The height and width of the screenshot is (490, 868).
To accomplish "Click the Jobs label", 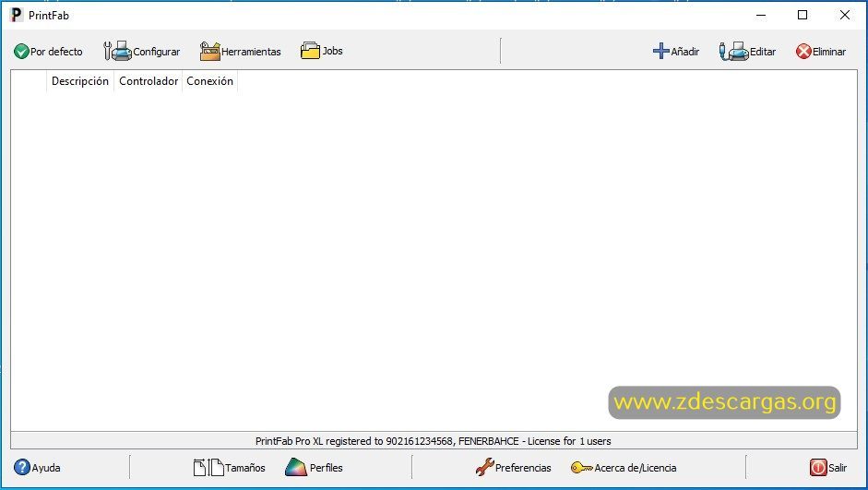I will [x=332, y=51].
